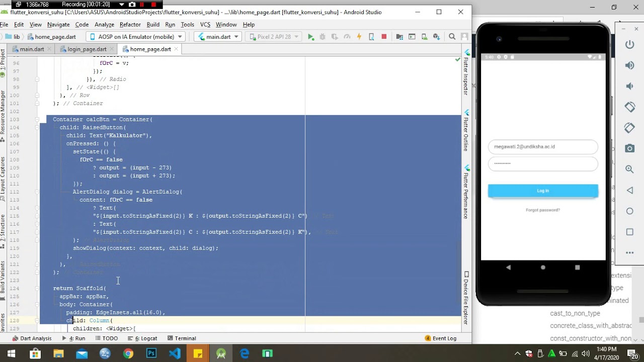Image resolution: width=644 pixels, height=362 pixels.
Task: Open the Pixel 2 API 28 dropdown
Action: pyautogui.click(x=274, y=37)
